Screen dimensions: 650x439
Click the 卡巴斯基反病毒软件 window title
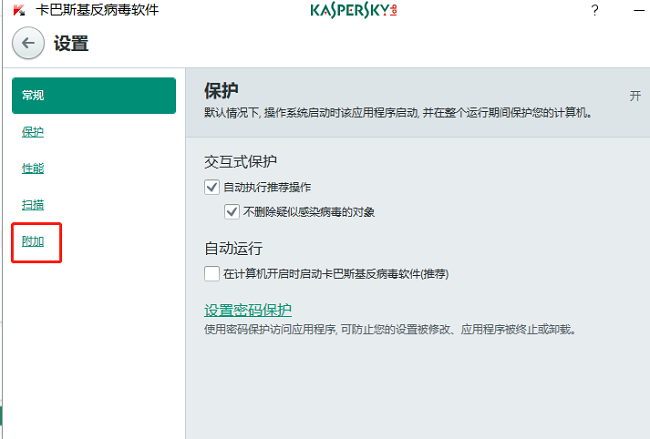pos(97,10)
